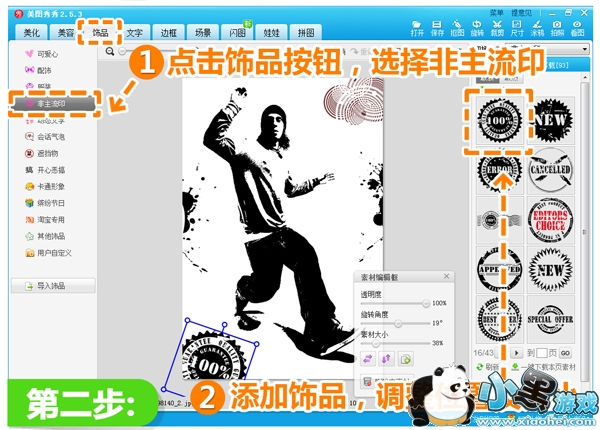Switch to the 拼图 collage tab
This screenshot has width=600, height=430.
click(x=306, y=33)
